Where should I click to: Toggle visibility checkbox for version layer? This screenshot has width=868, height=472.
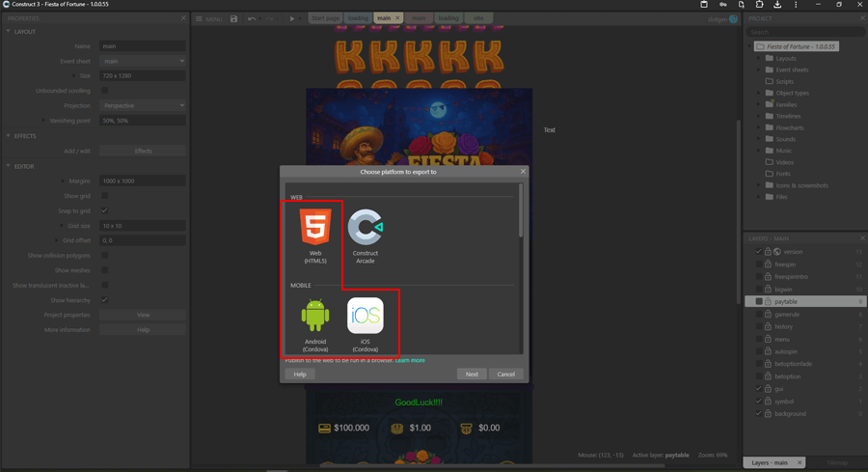(x=759, y=252)
